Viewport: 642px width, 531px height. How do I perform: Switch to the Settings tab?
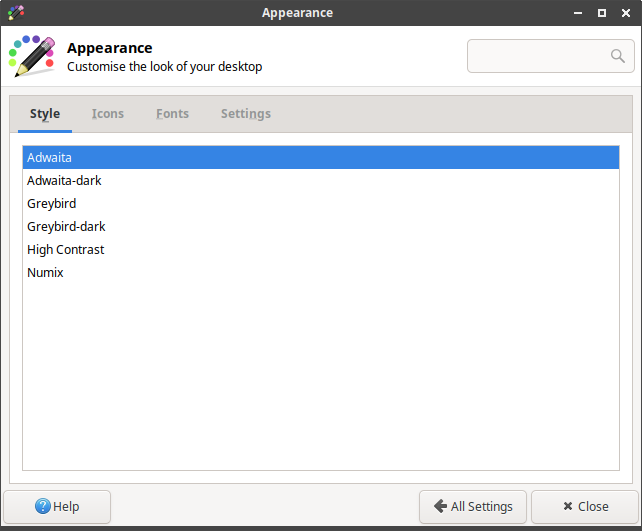(x=246, y=114)
